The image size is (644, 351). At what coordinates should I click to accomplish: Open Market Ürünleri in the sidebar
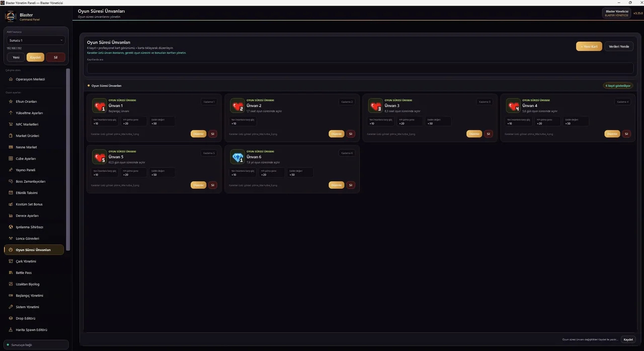pos(34,136)
